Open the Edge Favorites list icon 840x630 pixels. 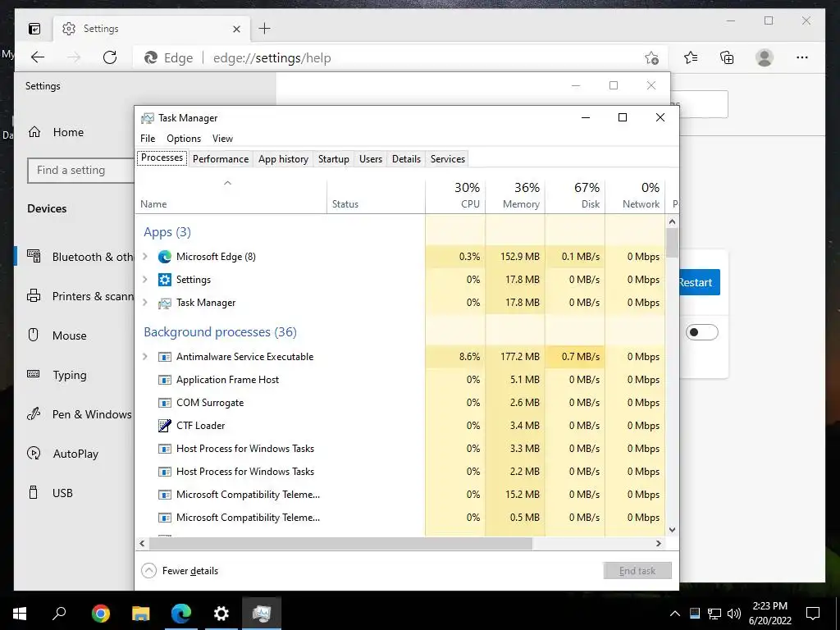tap(691, 57)
